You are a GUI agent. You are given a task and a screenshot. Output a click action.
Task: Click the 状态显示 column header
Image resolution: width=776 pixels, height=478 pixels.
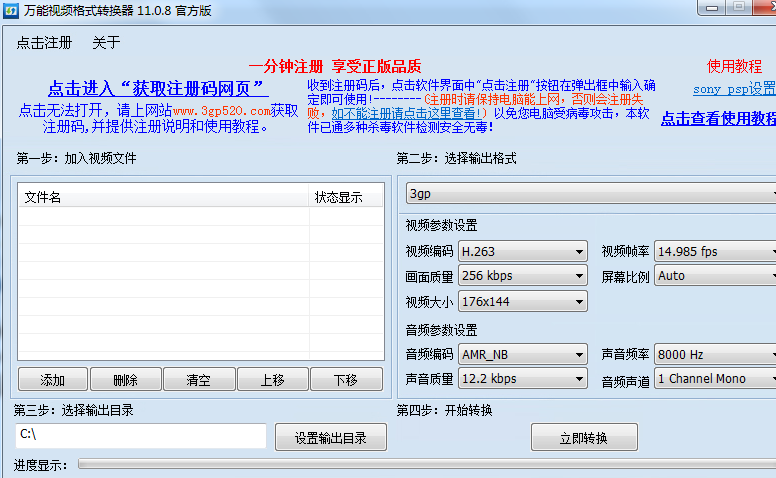point(345,197)
